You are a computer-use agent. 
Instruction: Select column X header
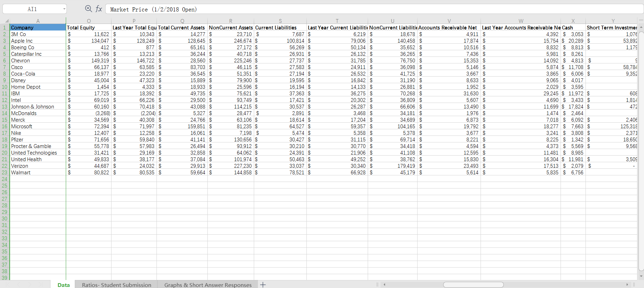(573, 21)
